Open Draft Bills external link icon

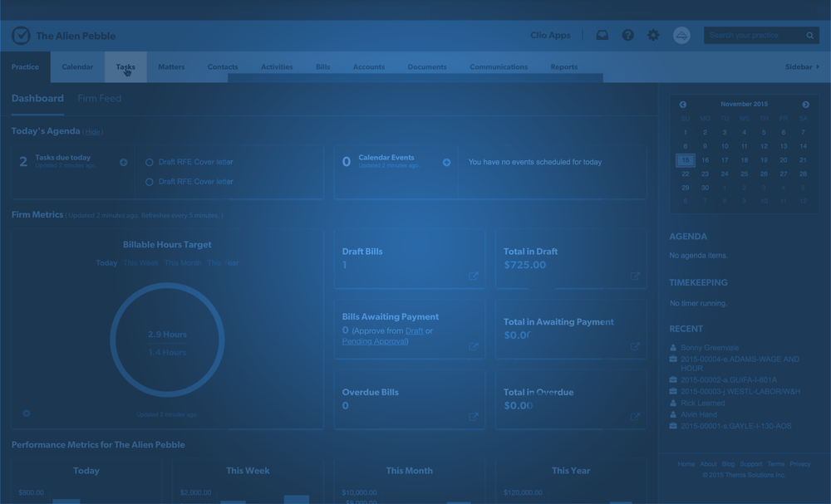[x=474, y=276]
